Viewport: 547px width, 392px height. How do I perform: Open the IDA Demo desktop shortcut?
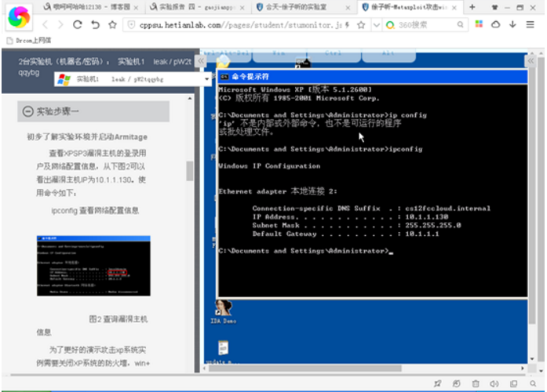[x=223, y=312]
